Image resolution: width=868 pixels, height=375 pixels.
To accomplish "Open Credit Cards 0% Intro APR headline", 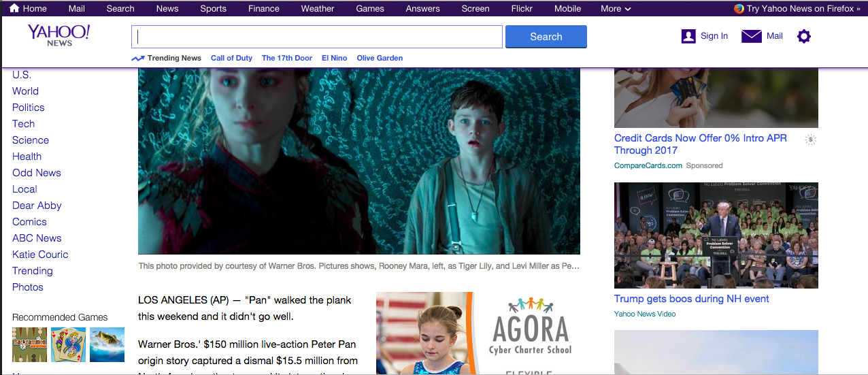I will pyautogui.click(x=701, y=144).
